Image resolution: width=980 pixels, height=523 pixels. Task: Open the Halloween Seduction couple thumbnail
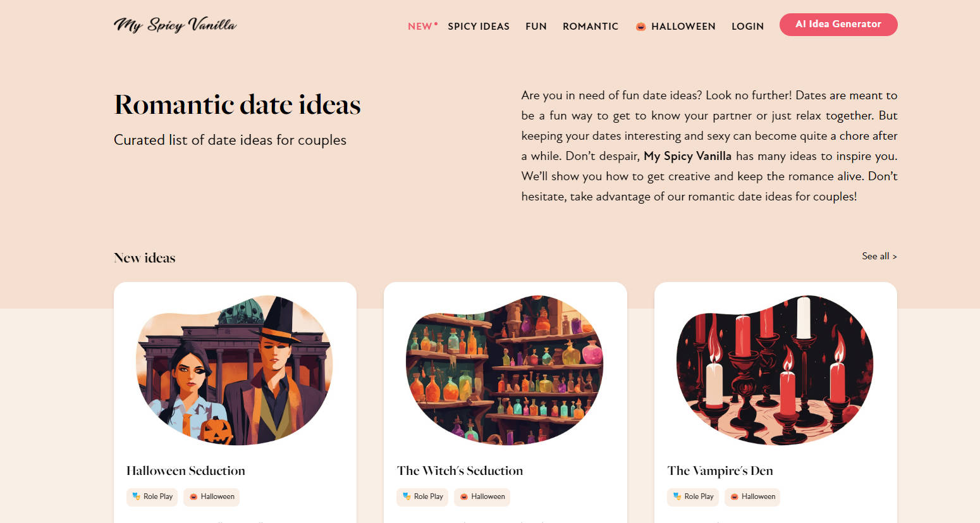coord(235,370)
